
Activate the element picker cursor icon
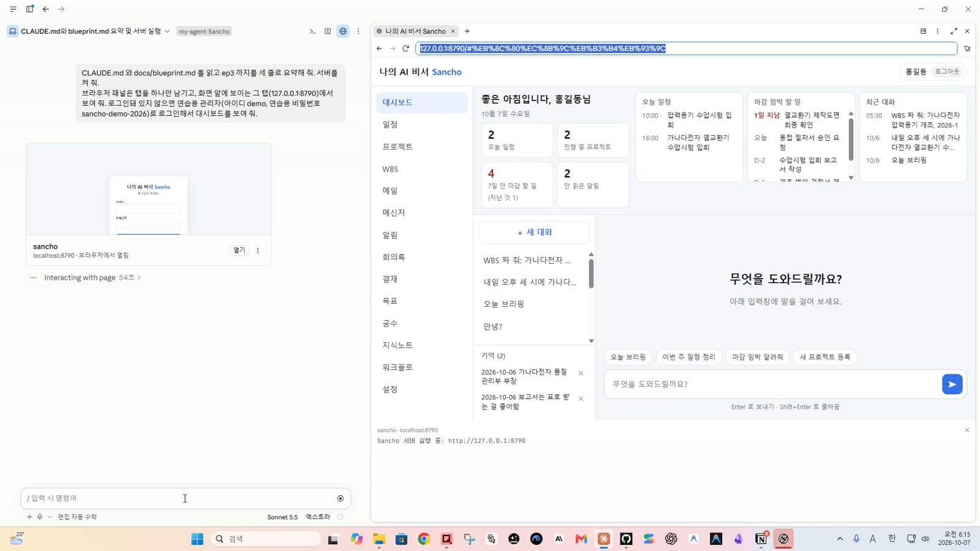(x=967, y=48)
